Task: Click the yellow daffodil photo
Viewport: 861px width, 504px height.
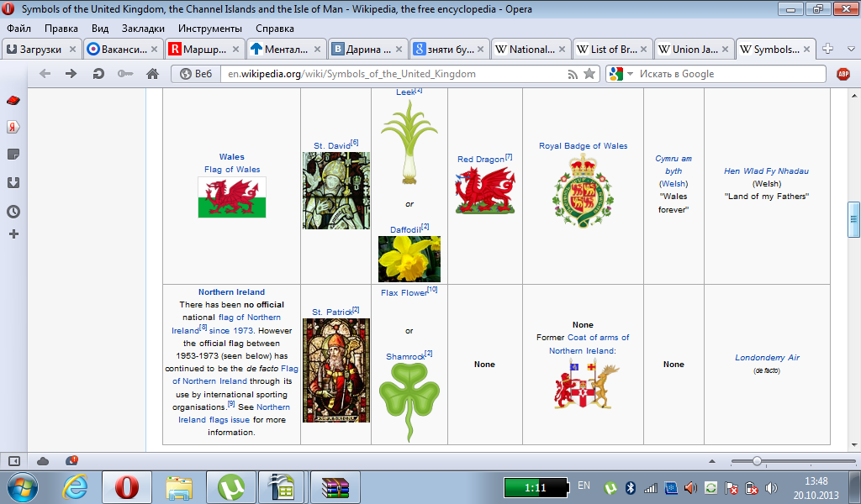Action: click(x=409, y=259)
